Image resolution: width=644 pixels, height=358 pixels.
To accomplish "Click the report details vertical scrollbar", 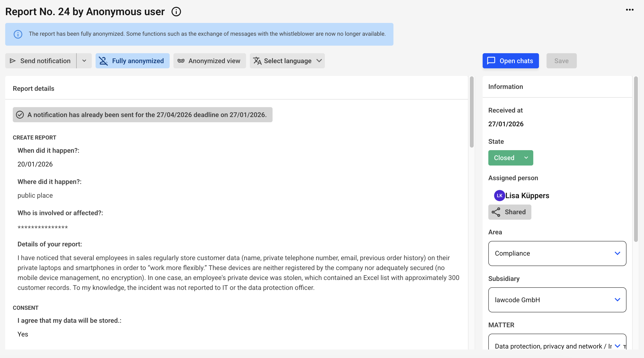I will pyautogui.click(x=472, y=112).
